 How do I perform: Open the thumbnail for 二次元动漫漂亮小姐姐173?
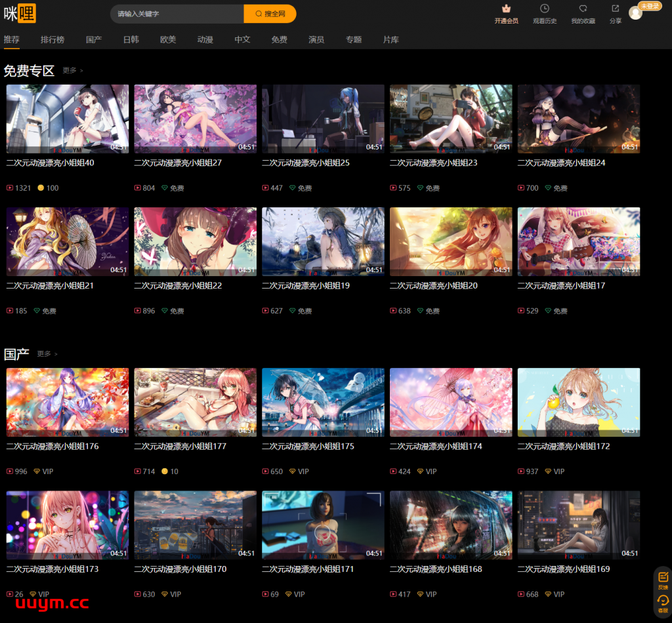(x=67, y=525)
